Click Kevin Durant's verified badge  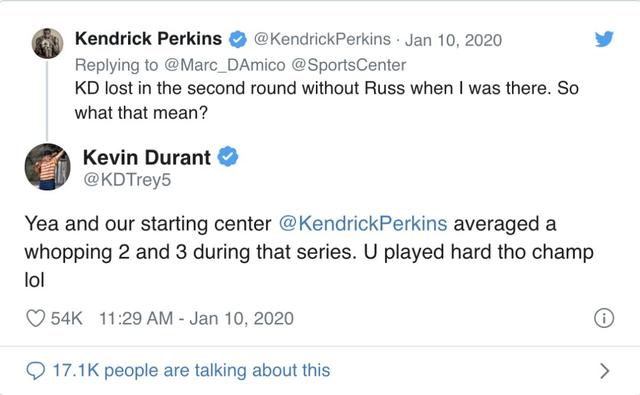[x=228, y=157]
